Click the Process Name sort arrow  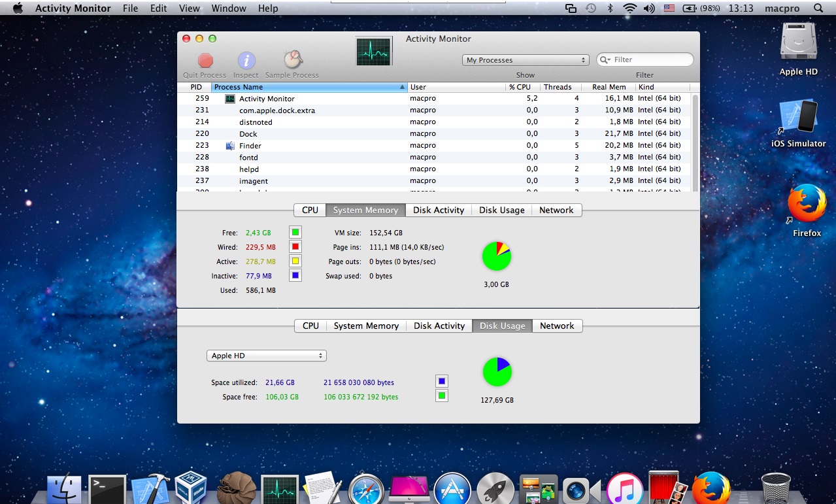402,87
